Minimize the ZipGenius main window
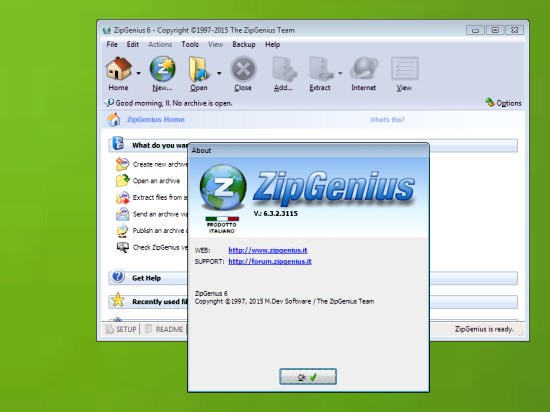Screen dimensions: 550x412 click(475, 30)
